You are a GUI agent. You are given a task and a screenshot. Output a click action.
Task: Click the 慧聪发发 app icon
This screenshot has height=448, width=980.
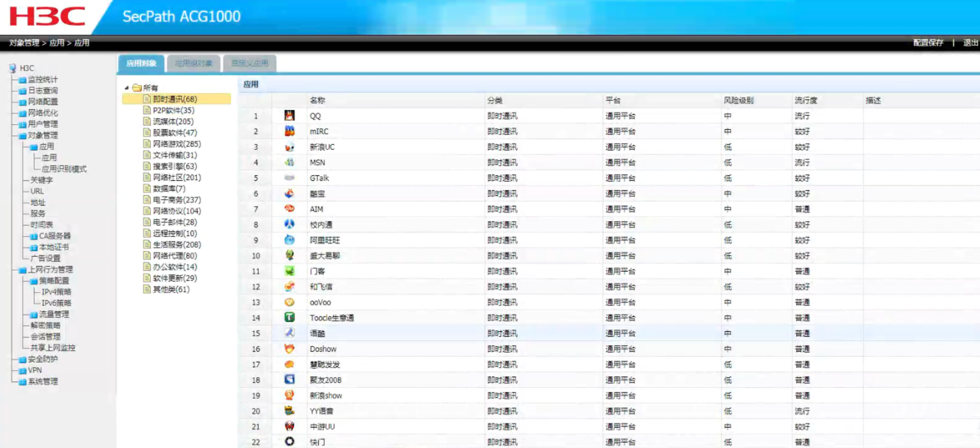tap(289, 364)
